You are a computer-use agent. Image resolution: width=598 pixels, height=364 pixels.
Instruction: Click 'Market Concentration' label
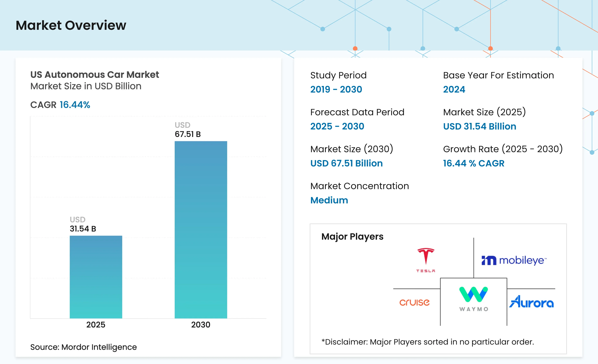pyautogui.click(x=360, y=186)
